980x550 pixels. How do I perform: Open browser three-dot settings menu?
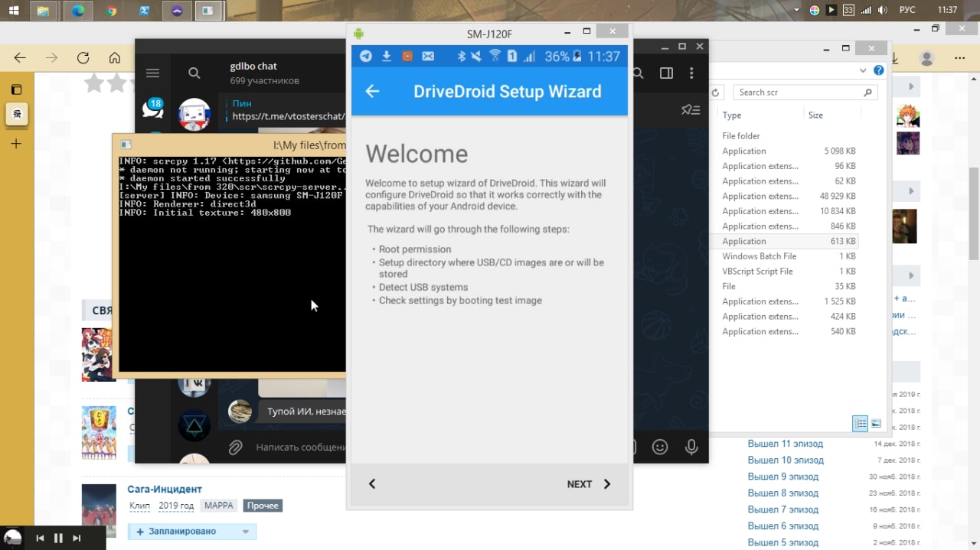959,59
